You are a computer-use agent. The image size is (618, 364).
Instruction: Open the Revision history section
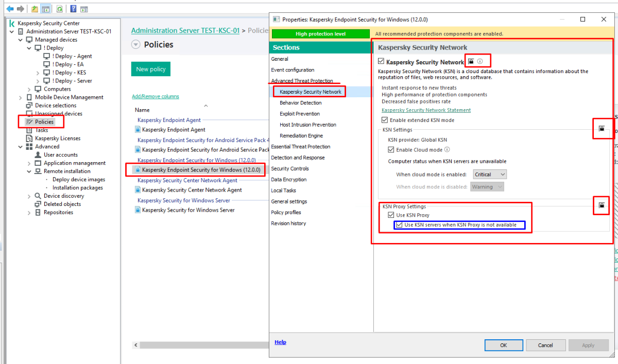(288, 223)
